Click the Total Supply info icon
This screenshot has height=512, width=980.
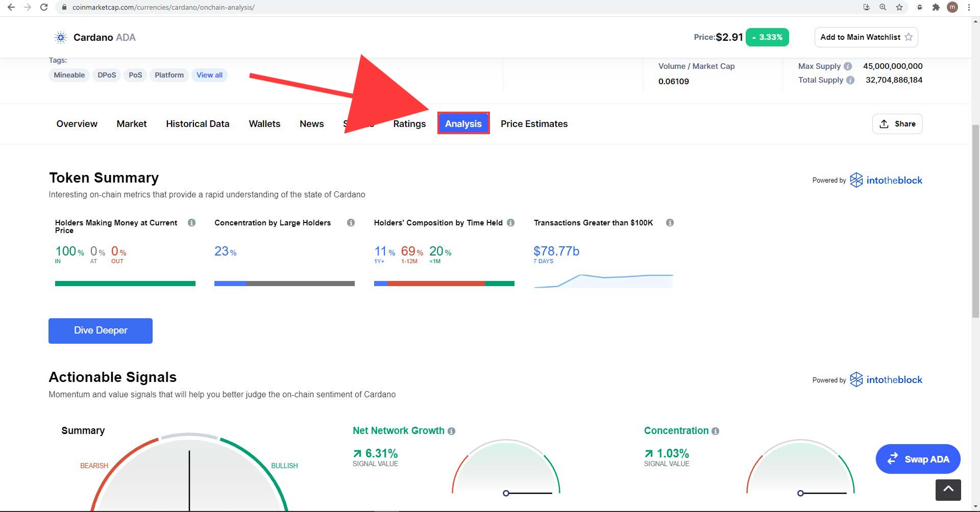click(x=850, y=80)
